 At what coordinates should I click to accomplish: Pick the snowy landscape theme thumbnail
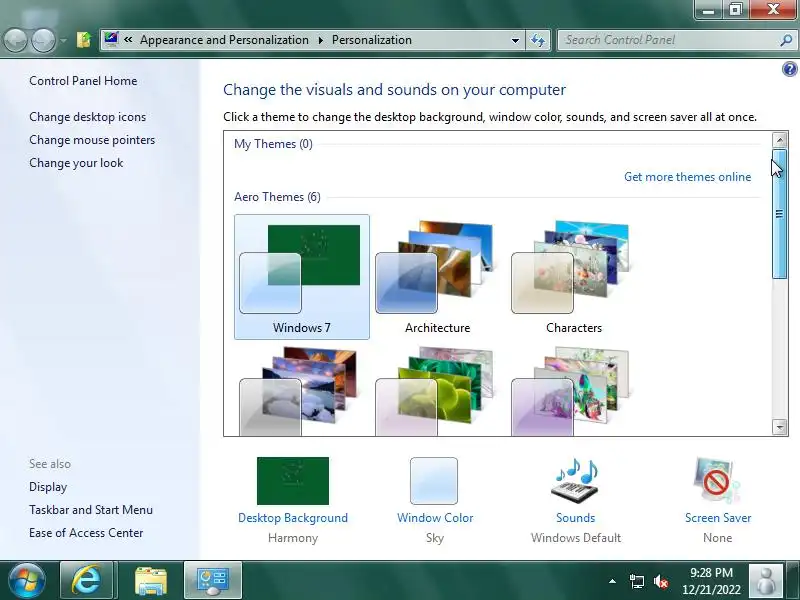(x=302, y=391)
